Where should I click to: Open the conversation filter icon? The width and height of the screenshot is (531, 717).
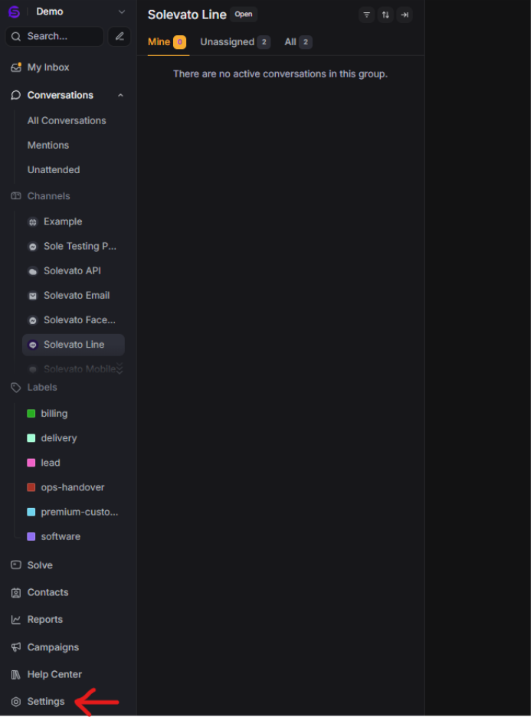tap(366, 15)
